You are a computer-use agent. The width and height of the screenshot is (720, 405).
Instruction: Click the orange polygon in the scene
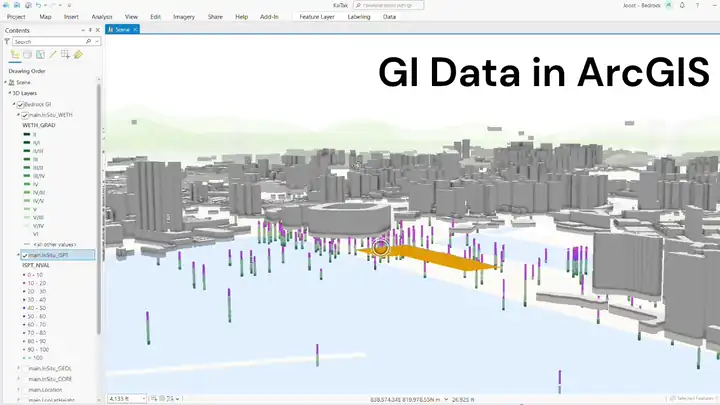429,257
